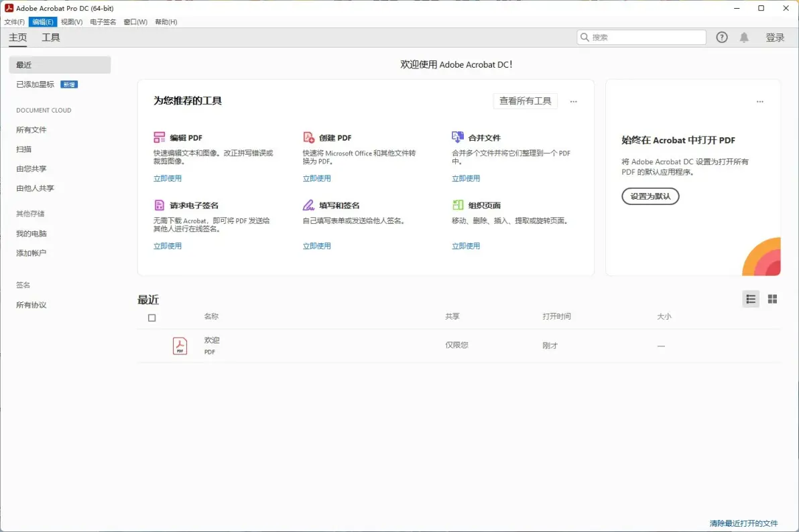Click the 仅限您 sharing cell

click(x=456, y=345)
